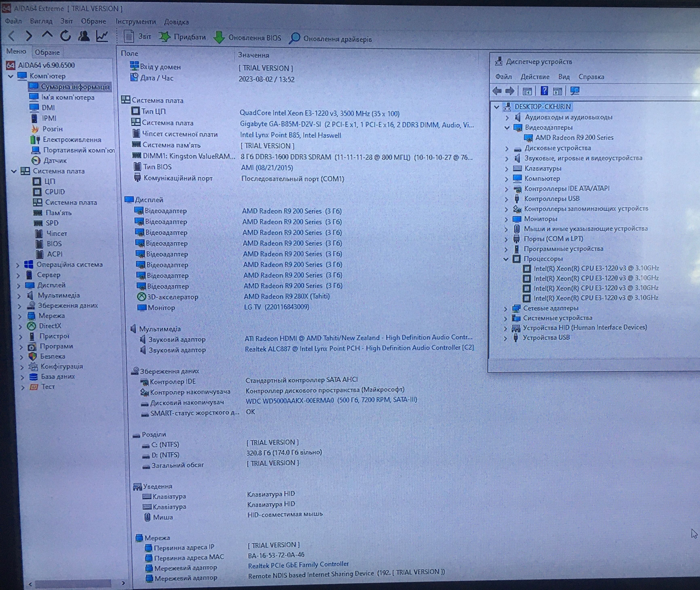This screenshot has height=590, width=700.
Task: Click Realtek PCIe GbE Family Controller link
Action: tap(299, 565)
